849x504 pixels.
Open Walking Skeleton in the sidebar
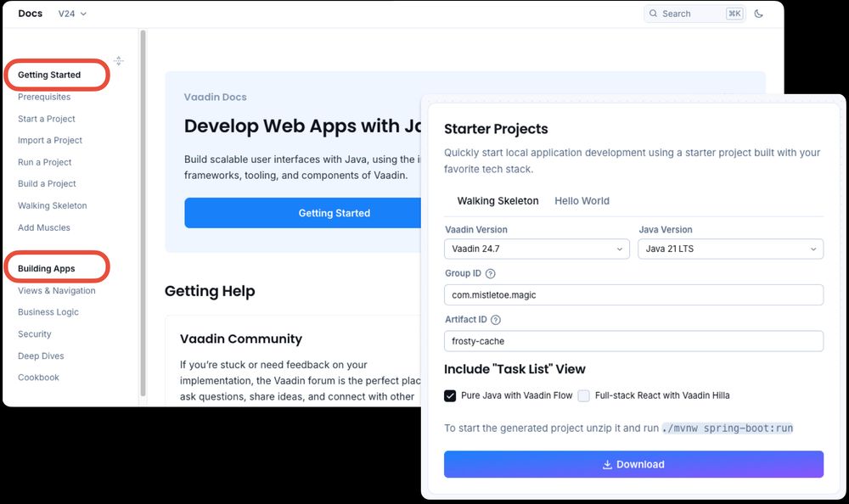52,205
